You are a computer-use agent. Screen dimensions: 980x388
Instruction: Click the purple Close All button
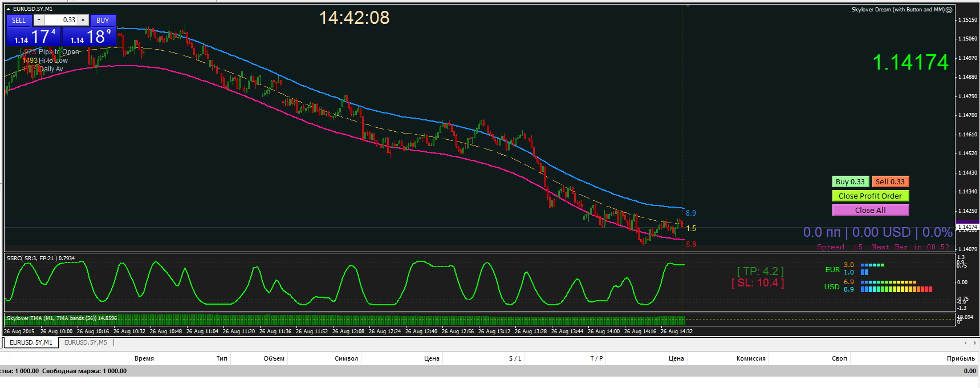[870, 210]
